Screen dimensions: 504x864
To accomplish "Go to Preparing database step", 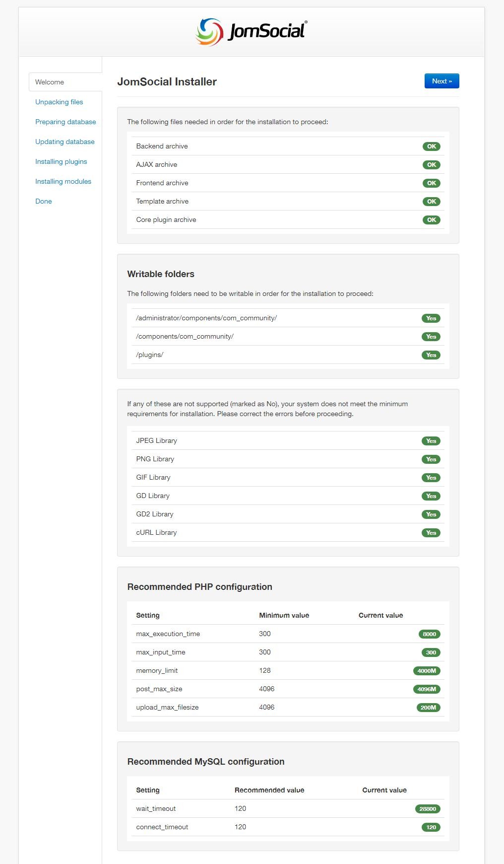I will (x=65, y=122).
